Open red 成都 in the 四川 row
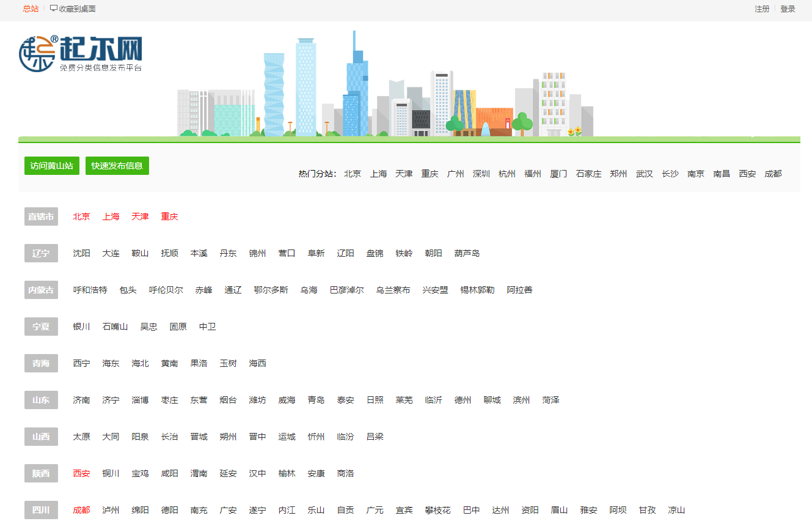Image resolution: width=812 pixels, height=521 pixels. pos(81,510)
